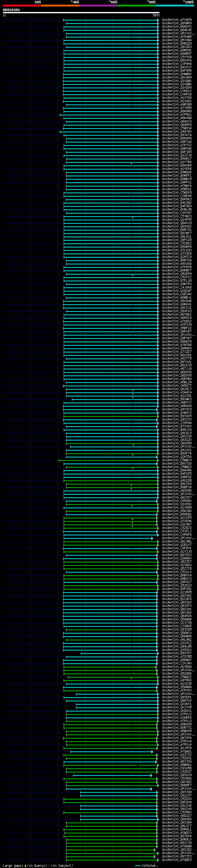Select hit label UniRef100_A8D2G7
This screenshot has height=868, width=197.
(177, 816)
